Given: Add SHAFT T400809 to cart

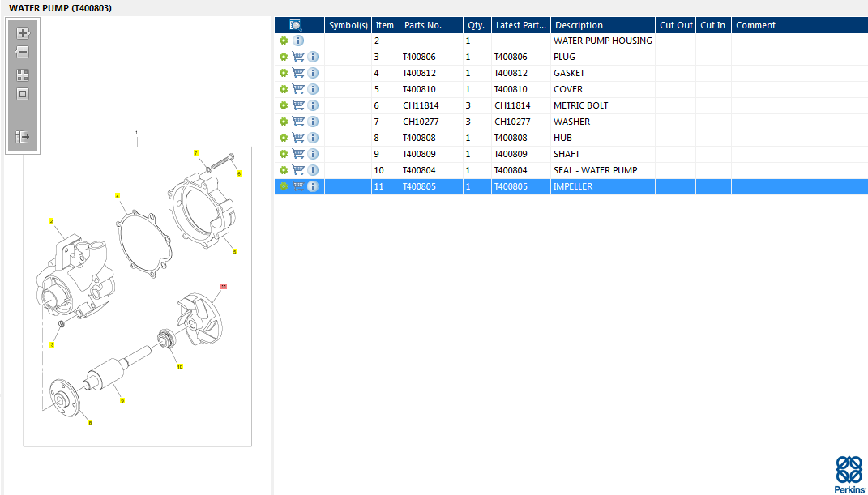Looking at the screenshot, I should [x=298, y=154].
